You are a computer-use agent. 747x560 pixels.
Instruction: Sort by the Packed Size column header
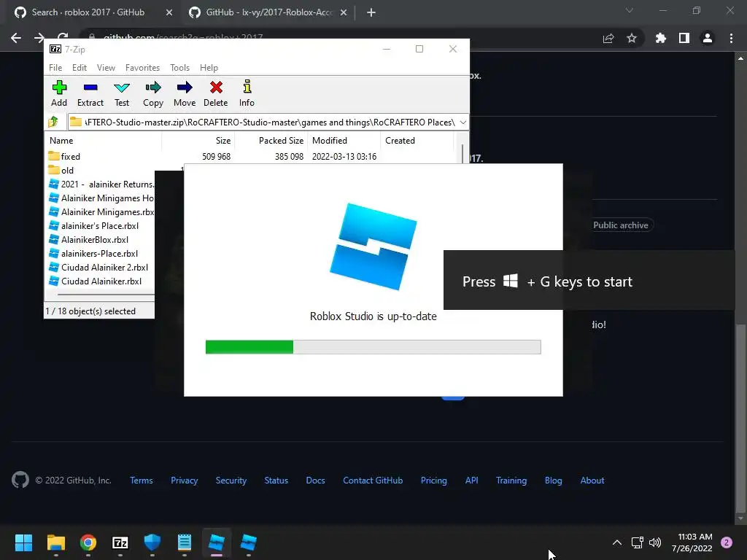point(271,141)
